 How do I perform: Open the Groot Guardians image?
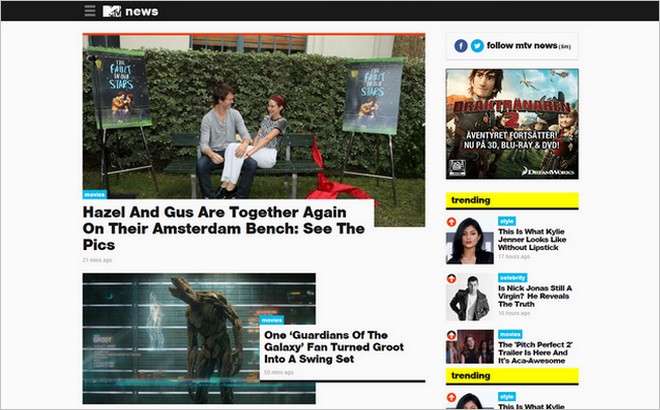(x=199, y=338)
